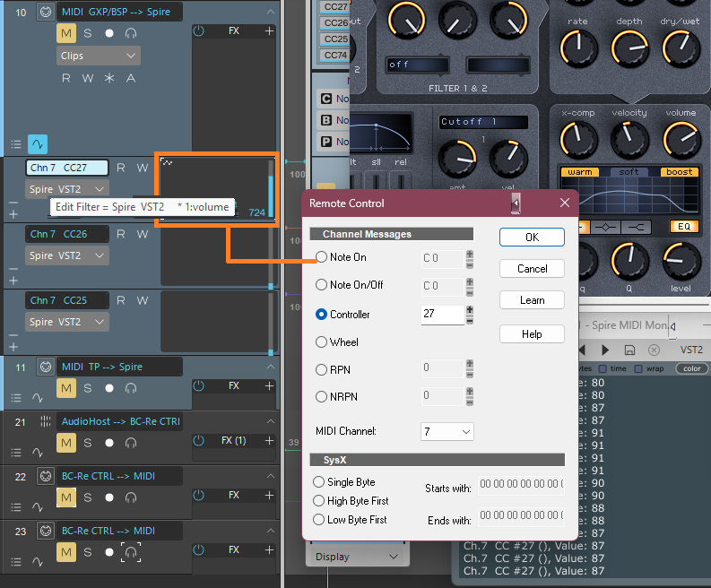Mute track 11 MIDI TP --> Spire

[66, 388]
